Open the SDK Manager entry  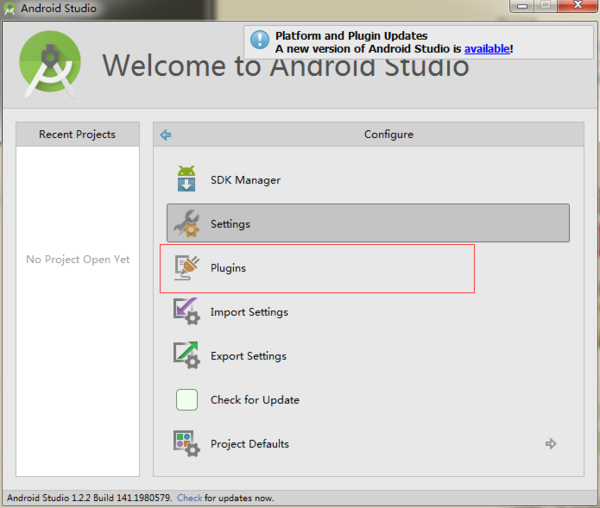(368, 179)
